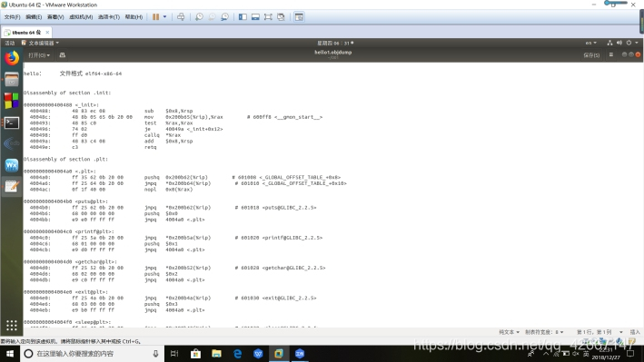This screenshot has height=362, width=644.
Task: Open Files manager in the dock
Action: coord(12,80)
